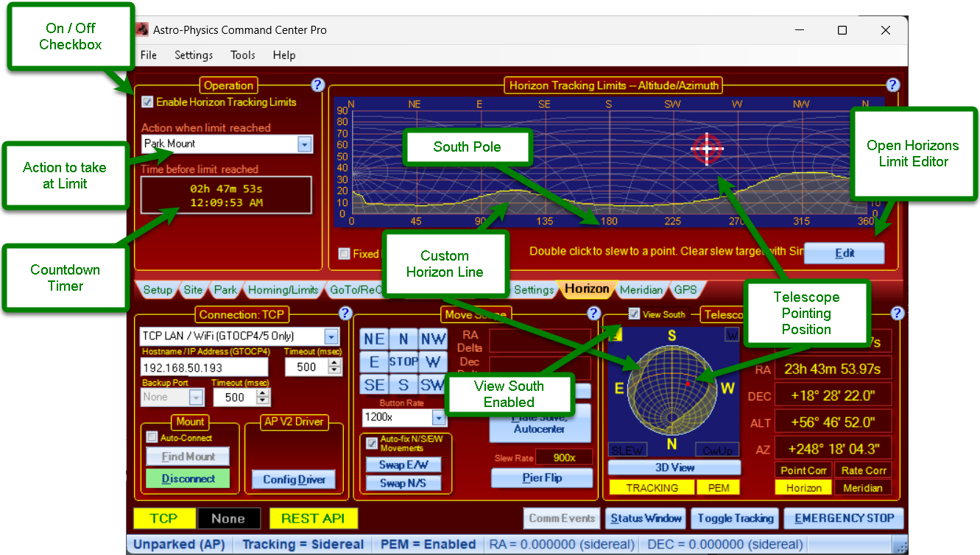Click the E pier-side indicator above sky sphere
This screenshot has height=555, width=980.
(616, 334)
